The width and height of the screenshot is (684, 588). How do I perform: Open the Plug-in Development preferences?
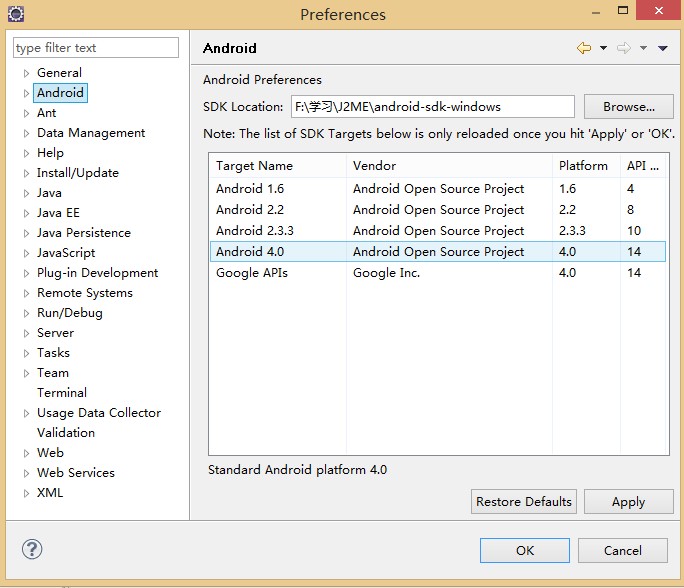point(97,273)
